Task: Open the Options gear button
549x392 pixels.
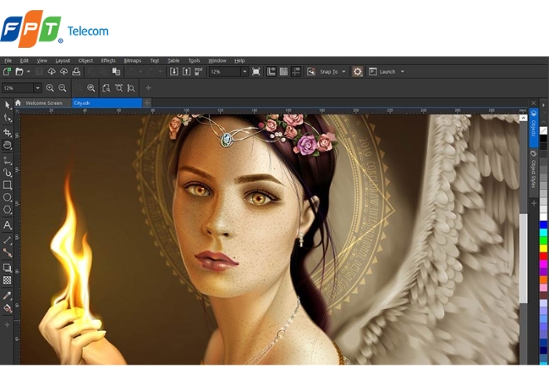Action: pyautogui.click(x=358, y=72)
